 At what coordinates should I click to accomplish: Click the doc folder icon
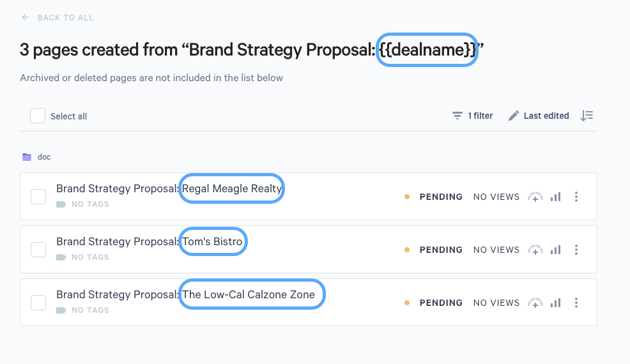[x=27, y=156]
